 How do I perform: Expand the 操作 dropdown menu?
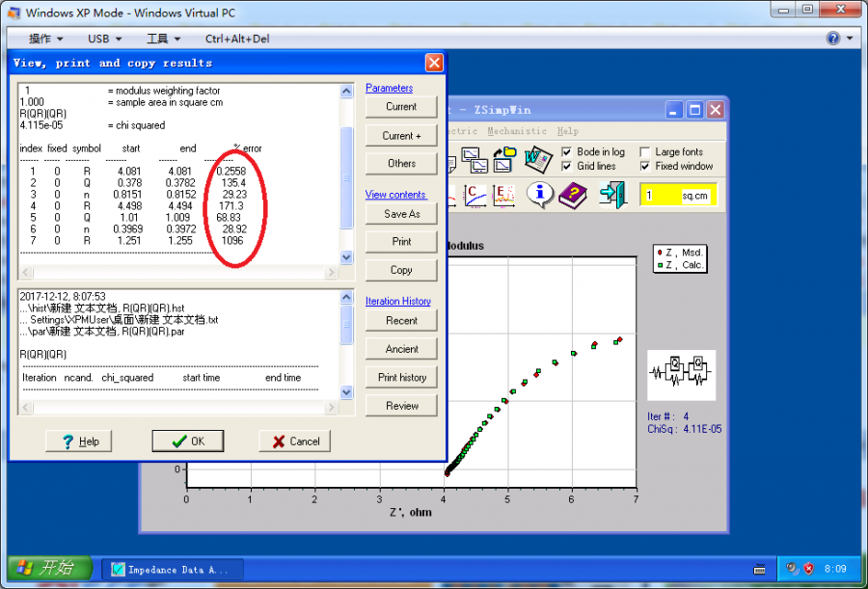(46, 39)
